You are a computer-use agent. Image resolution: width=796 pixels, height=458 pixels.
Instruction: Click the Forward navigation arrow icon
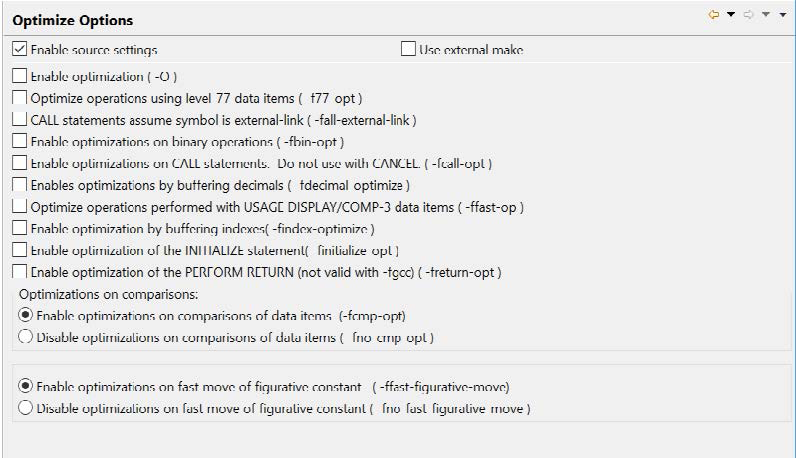tap(750, 15)
